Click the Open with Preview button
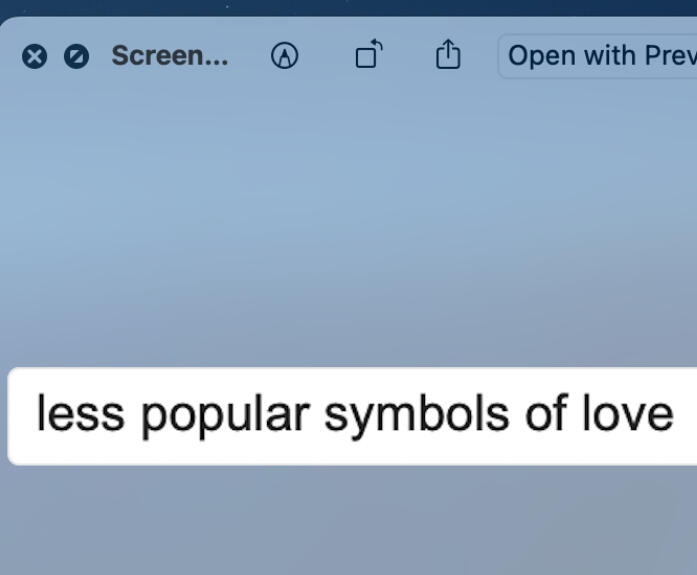Screen dimensions: 697x575 597,56
